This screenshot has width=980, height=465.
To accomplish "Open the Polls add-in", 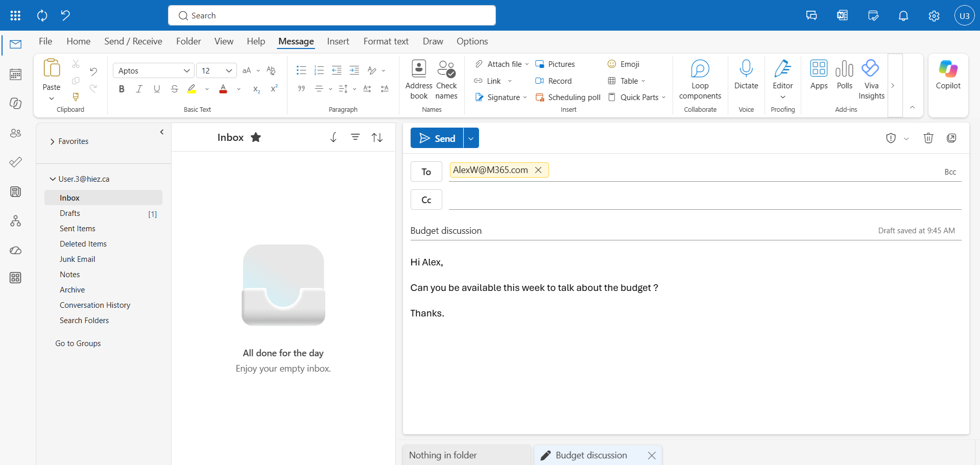I will 845,75.
